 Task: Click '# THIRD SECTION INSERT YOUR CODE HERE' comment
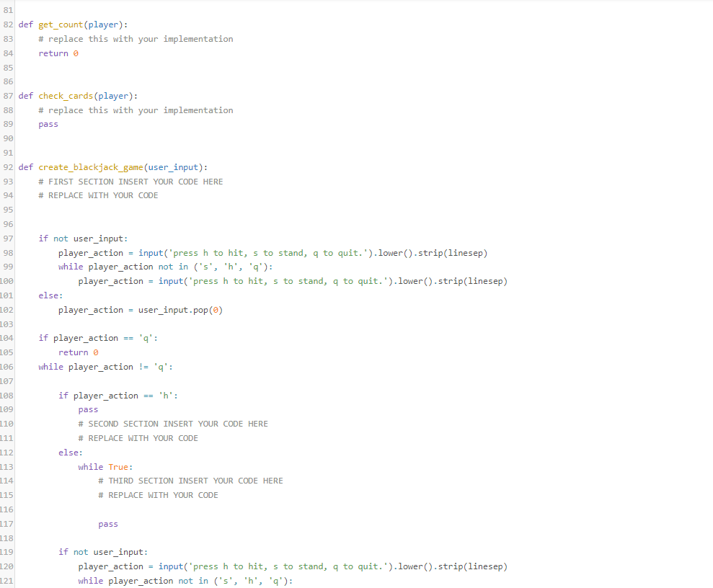(190, 481)
